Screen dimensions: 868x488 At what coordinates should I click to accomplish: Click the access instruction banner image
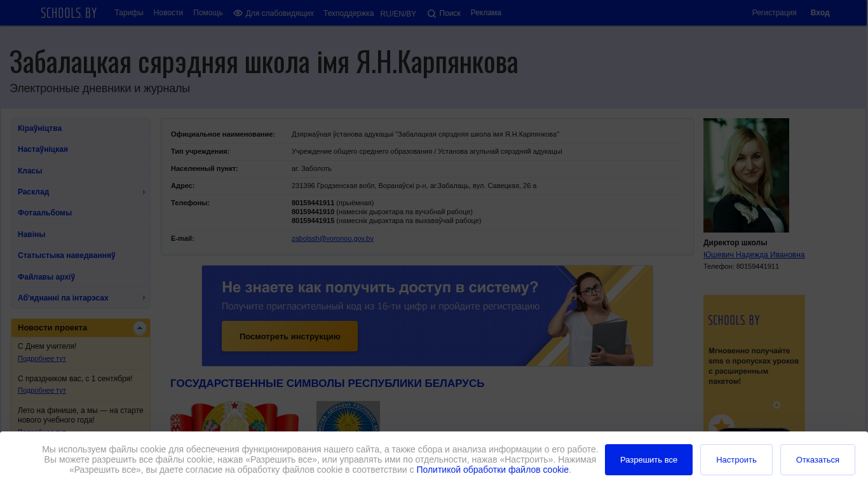(x=427, y=316)
